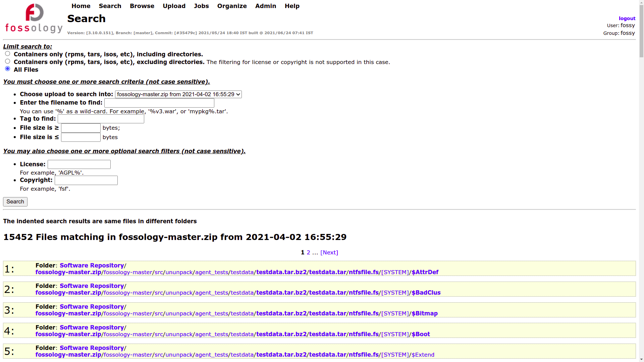The image size is (644, 362).
Task: Open the Software Repository folder link
Action: (x=91, y=265)
